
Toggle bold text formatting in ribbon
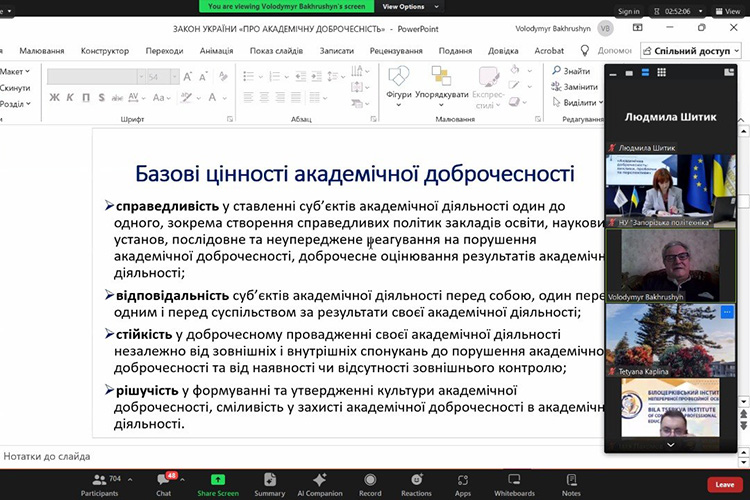(x=55, y=97)
